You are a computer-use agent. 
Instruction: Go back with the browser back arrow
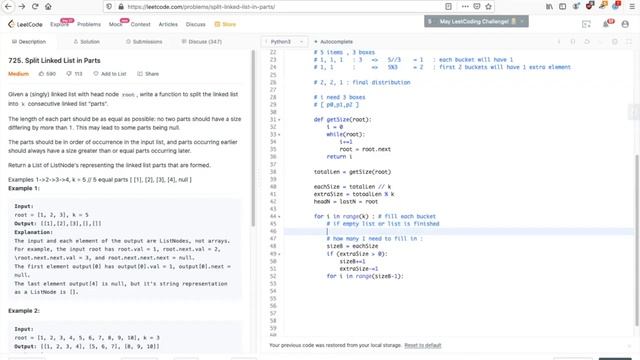(8, 7)
